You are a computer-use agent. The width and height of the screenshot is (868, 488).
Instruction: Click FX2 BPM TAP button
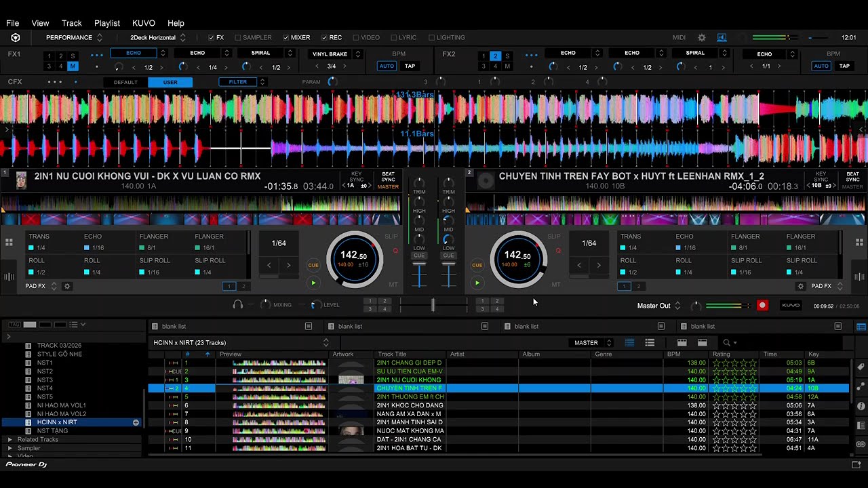click(844, 66)
